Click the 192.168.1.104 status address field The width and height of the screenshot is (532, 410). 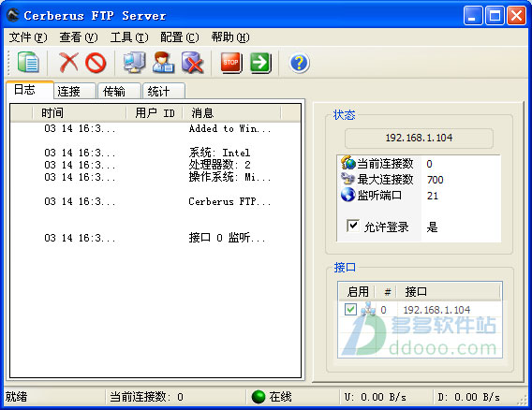click(419, 138)
